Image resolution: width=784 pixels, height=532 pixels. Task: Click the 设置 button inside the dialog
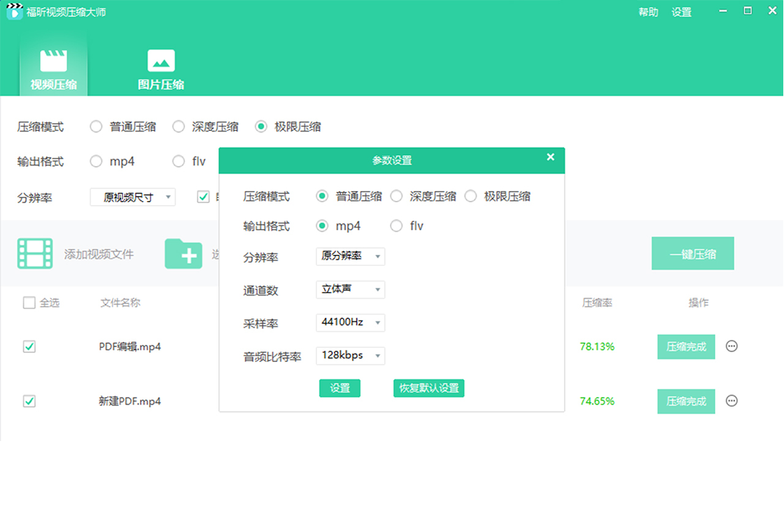coord(339,388)
